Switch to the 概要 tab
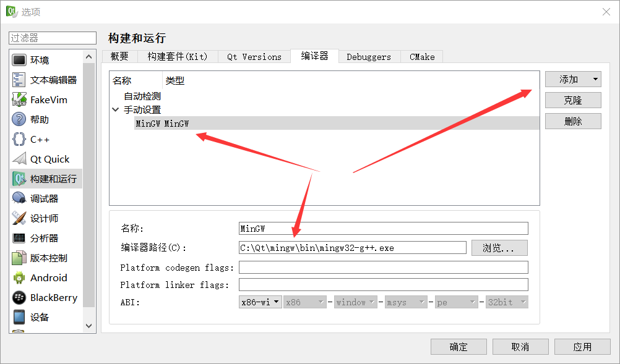 119,56
